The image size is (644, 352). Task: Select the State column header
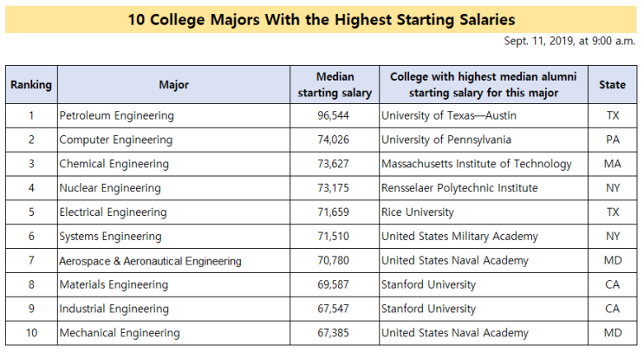pyautogui.click(x=613, y=85)
